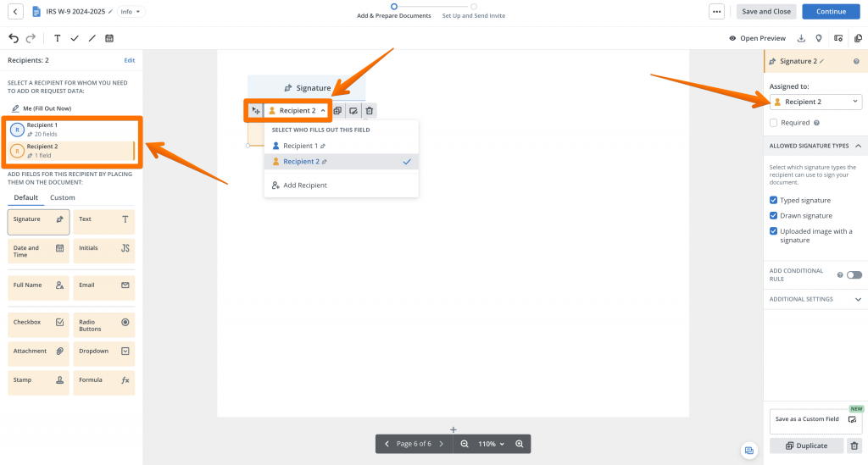
Task: Switch to the Custom fields tab
Action: click(x=63, y=197)
